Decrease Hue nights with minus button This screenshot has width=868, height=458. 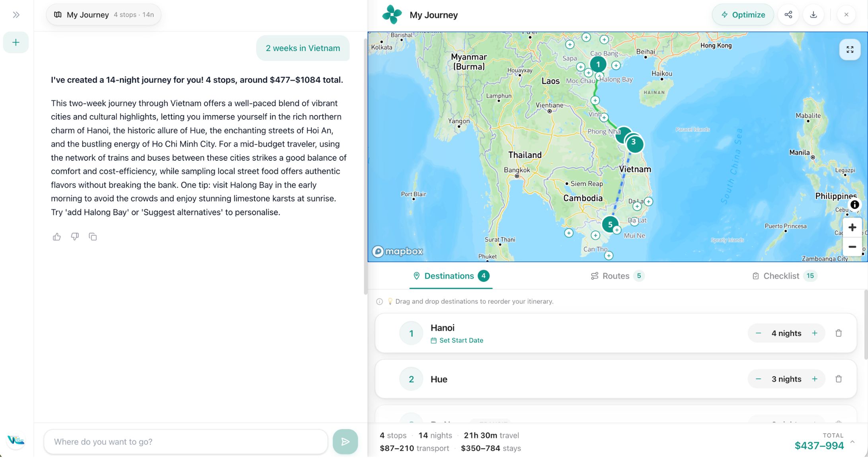(x=758, y=379)
